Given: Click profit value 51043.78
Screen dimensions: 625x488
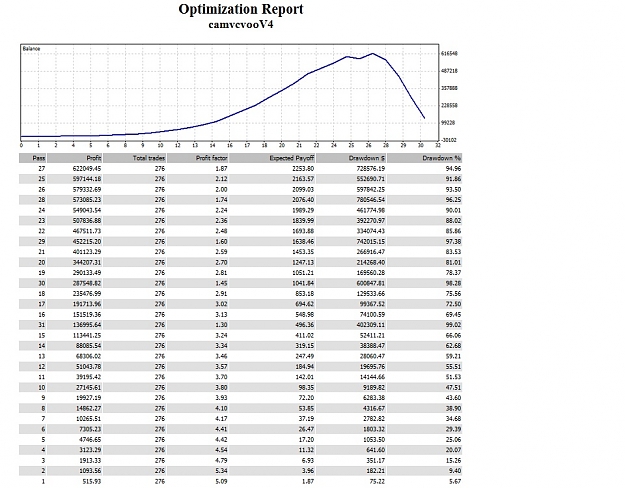Looking at the screenshot, I should [88, 367].
